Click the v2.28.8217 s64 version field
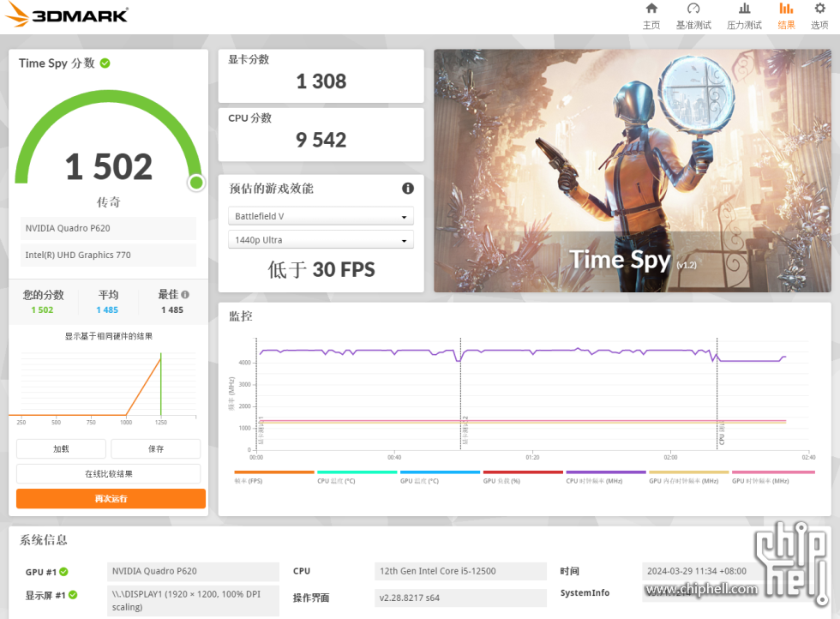This screenshot has height=619, width=840. click(460, 598)
